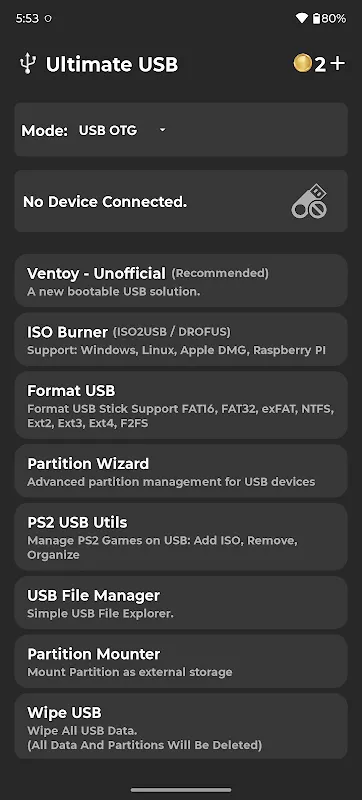This screenshot has width=362, height=800.
Task: Select Wipe USB option
Action: (x=181, y=727)
